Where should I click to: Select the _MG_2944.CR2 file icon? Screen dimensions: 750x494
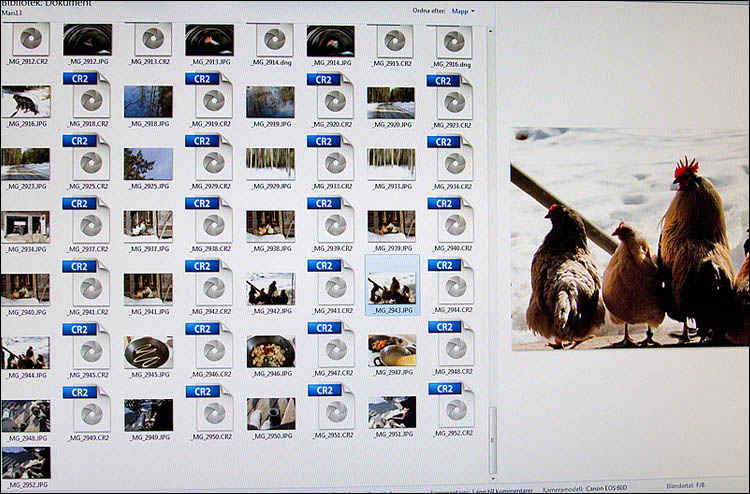tap(452, 281)
